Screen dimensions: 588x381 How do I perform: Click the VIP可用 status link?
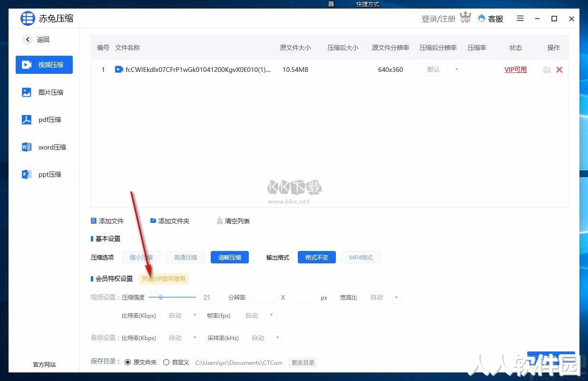pyautogui.click(x=516, y=70)
